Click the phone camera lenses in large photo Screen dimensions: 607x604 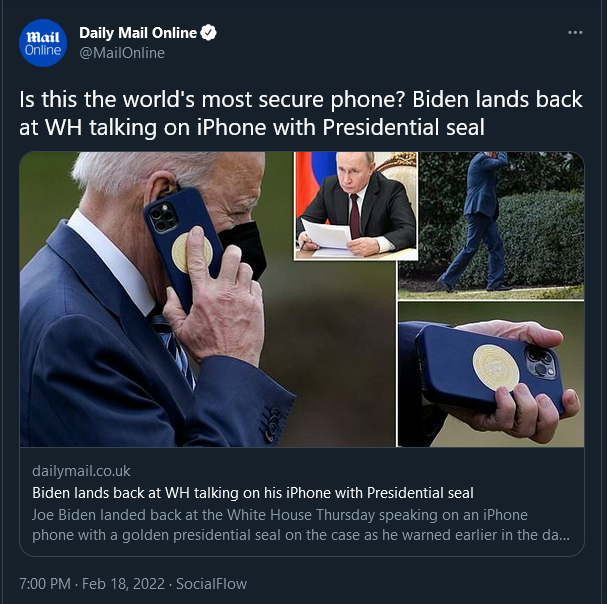pos(163,217)
